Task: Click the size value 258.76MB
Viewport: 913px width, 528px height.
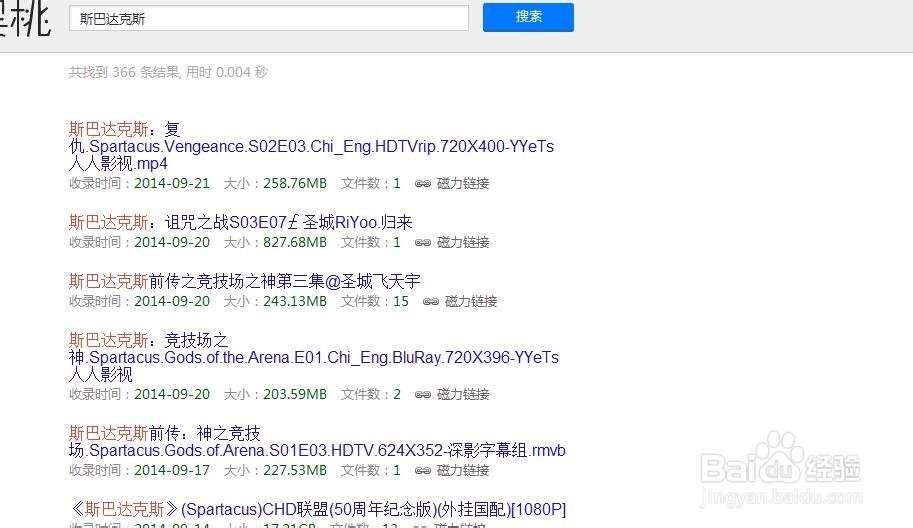Action: tap(295, 183)
